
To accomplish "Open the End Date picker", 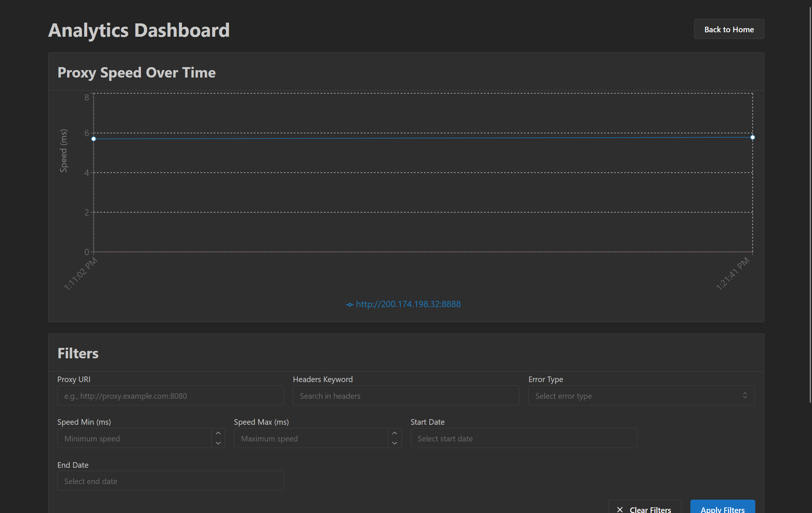I will pos(170,481).
